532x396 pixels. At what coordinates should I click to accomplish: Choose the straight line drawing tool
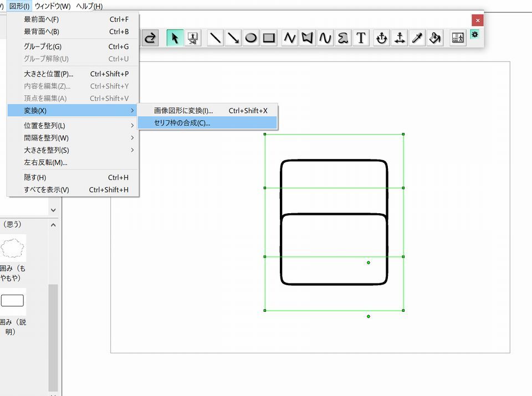coord(216,38)
